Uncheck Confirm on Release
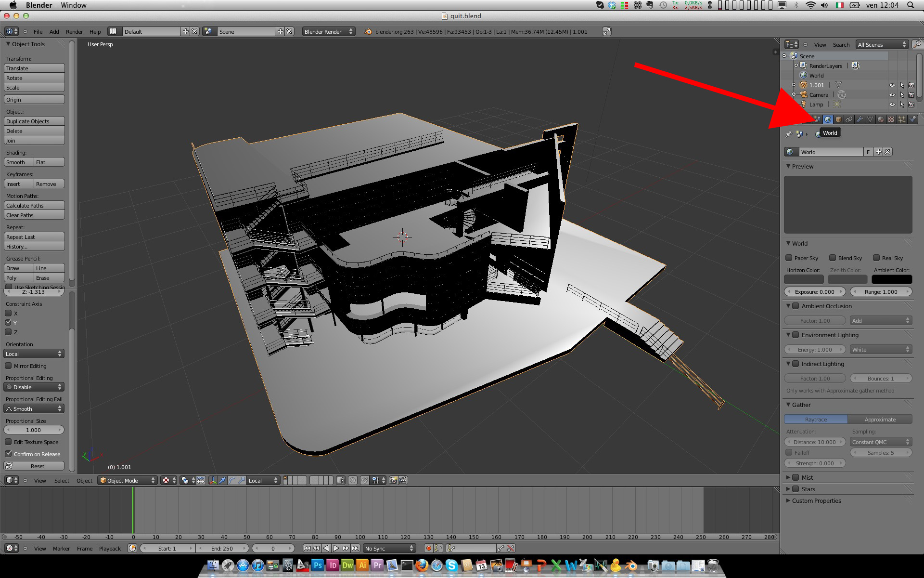 click(x=8, y=454)
